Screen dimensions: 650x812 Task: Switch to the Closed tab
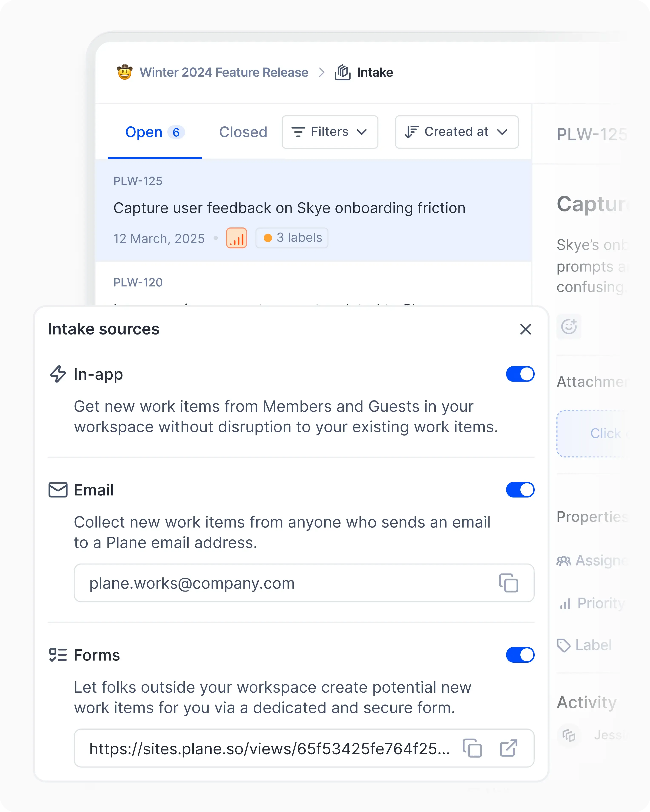click(x=243, y=133)
